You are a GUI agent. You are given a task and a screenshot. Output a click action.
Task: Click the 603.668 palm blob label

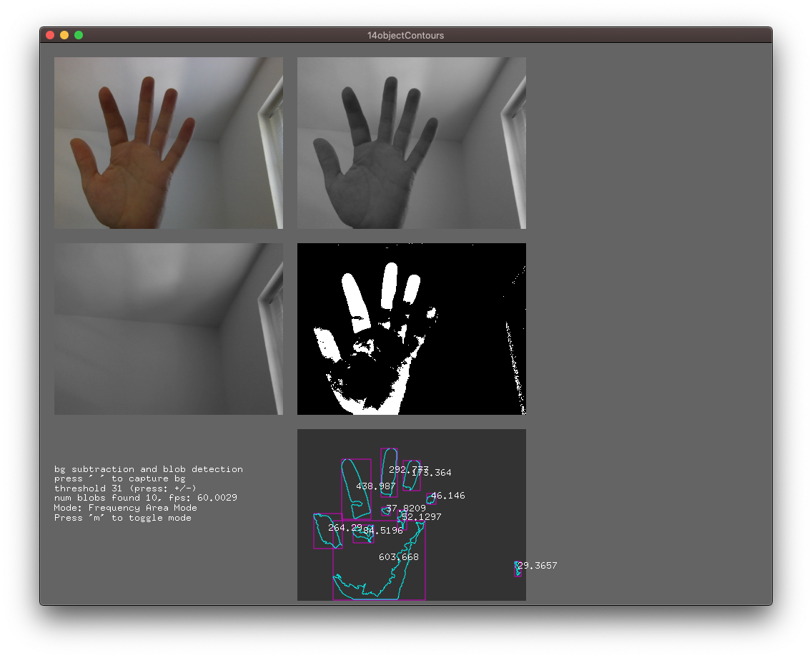click(x=399, y=557)
